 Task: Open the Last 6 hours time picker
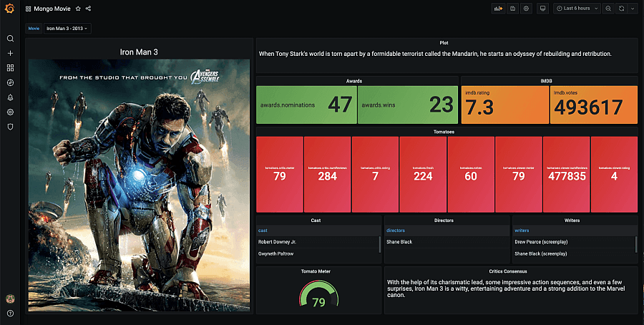[577, 9]
